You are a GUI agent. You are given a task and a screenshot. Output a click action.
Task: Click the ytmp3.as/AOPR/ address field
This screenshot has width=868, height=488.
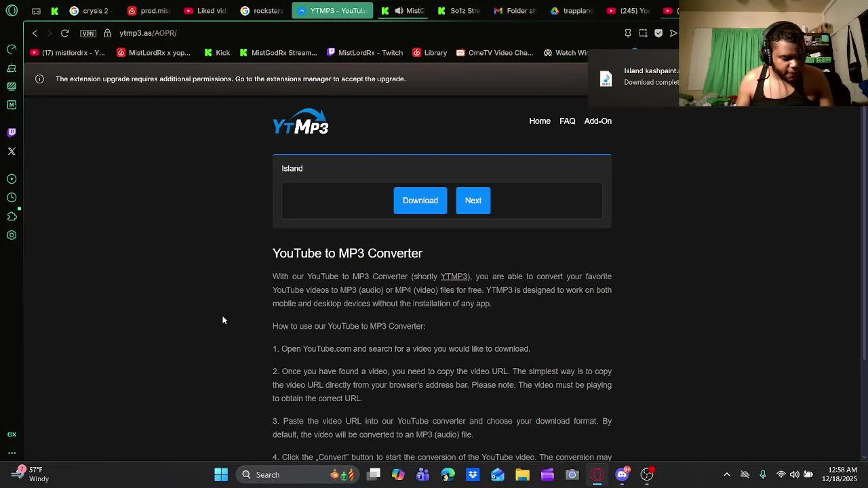[x=148, y=33]
